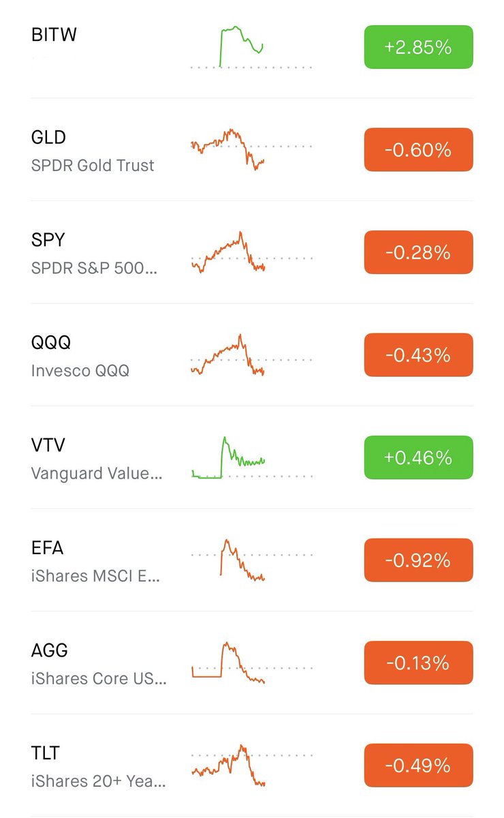
Task: Tap the BITW +2.85% change badge
Action: (418, 47)
